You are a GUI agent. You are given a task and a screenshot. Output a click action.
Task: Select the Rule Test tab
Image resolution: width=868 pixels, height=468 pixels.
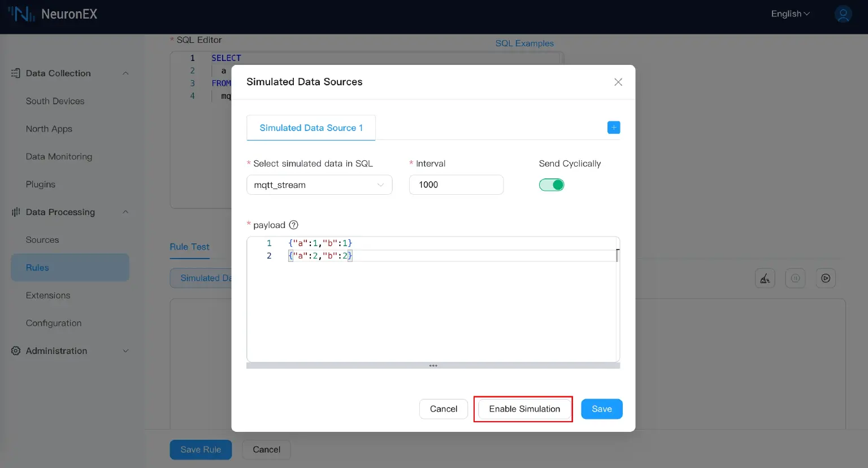click(189, 247)
